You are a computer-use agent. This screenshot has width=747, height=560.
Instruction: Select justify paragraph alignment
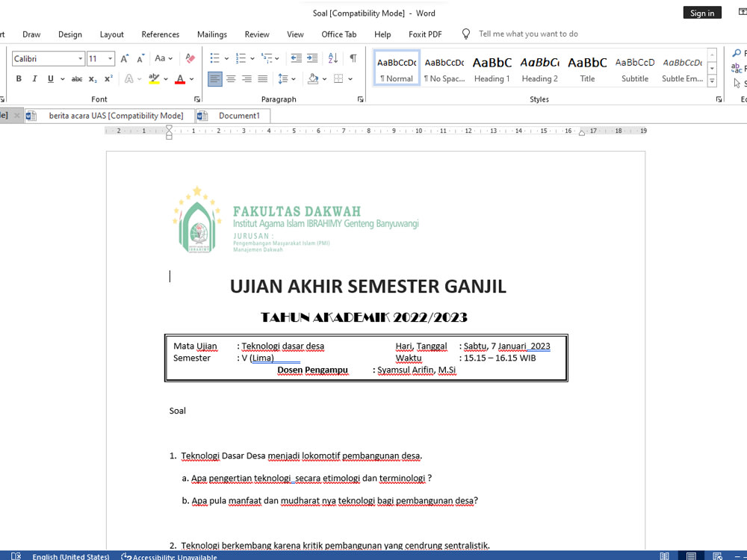[262, 78]
